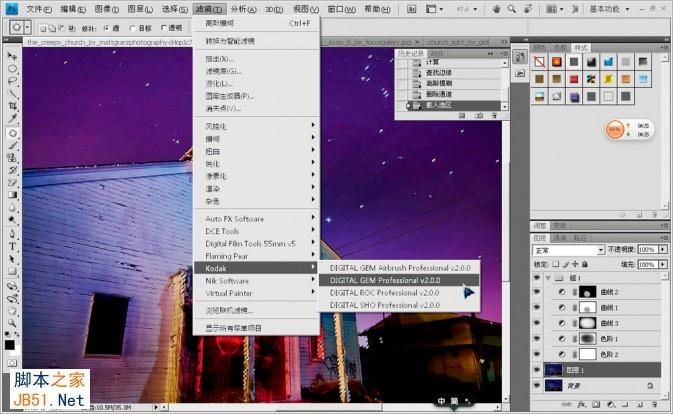Hide the 背景 layer with its eye icon
Viewport: 673px width, 414px height.
(x=537, y=386)
